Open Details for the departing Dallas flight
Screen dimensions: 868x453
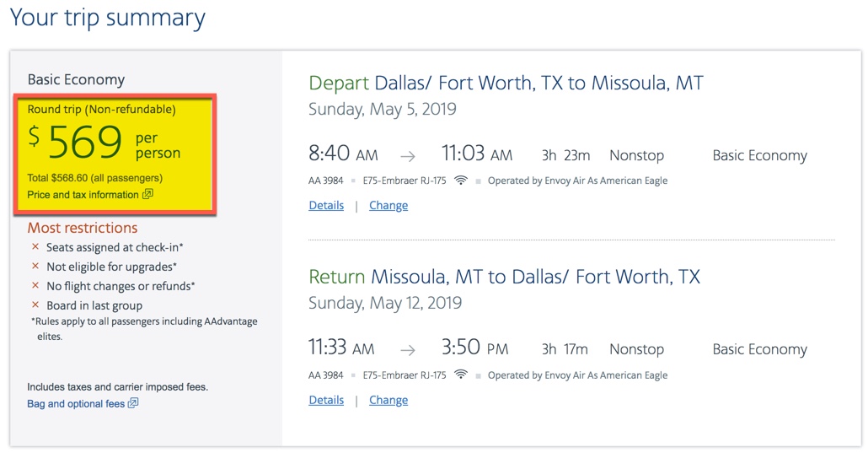(326, 206)
